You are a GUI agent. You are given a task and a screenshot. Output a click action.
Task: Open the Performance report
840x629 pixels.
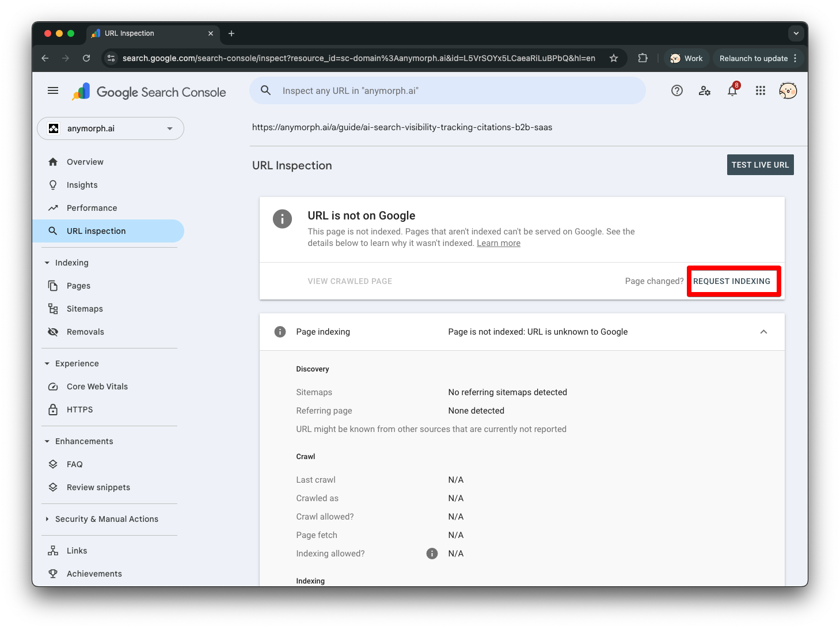coord(90,207)
